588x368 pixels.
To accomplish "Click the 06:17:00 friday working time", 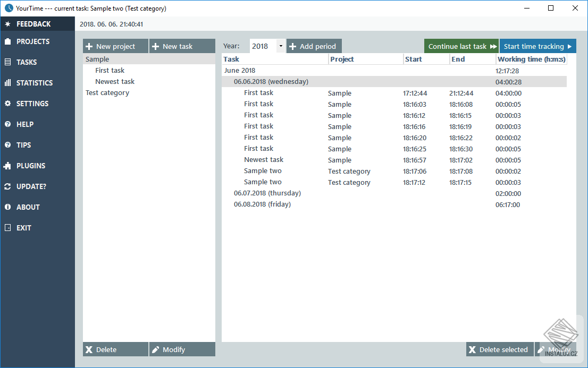I will point(508,204).
